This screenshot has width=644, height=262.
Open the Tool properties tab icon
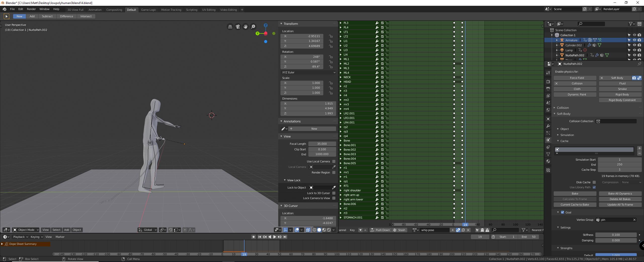[x=548, y=73]
